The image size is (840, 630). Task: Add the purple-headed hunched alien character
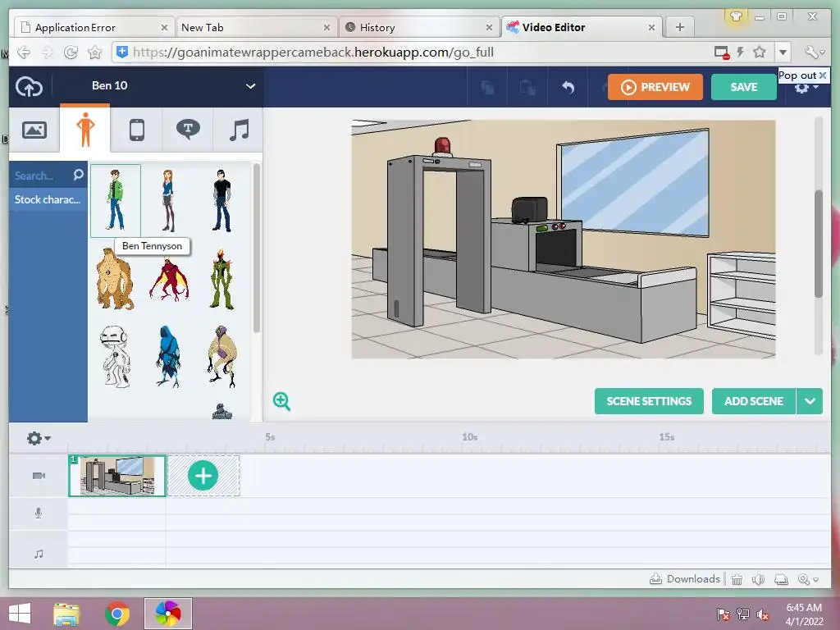[221, 356]
